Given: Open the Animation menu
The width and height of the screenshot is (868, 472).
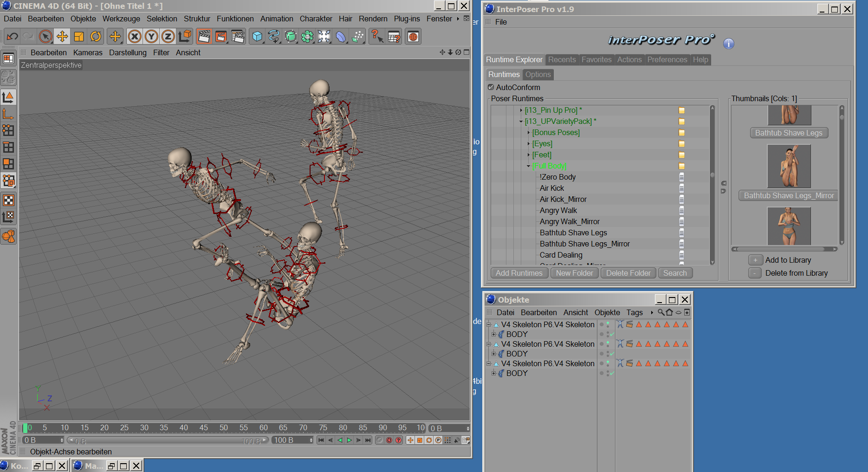Looking at the screenshot, I should (277, 19).
